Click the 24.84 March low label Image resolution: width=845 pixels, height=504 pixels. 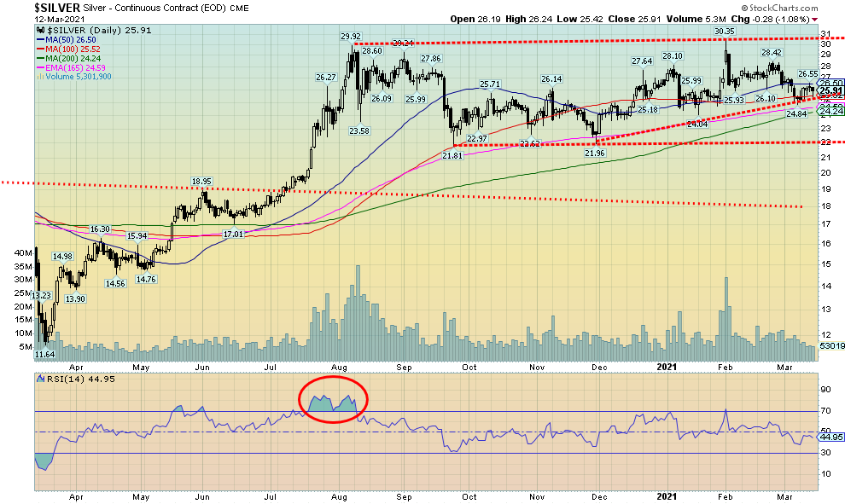pyautogui.click(x=795, y=113)
